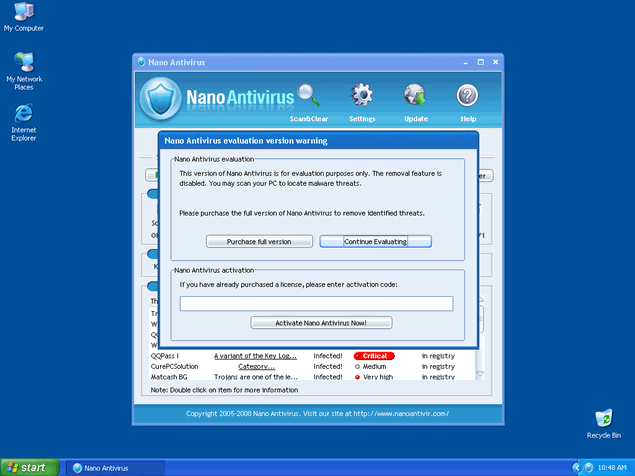Click the Nano Antivirus shield logo
This screenshot has height=476, width=635.
[160, 98]
